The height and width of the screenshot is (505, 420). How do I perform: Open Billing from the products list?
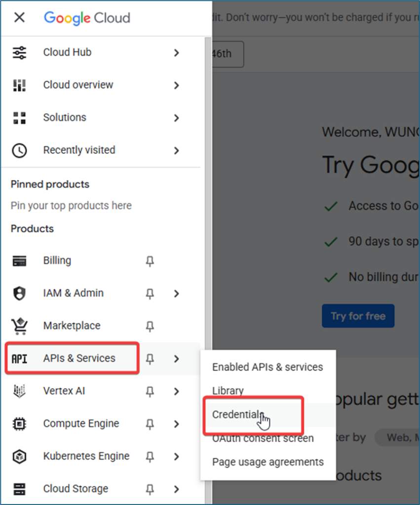(x=57, y=260)
